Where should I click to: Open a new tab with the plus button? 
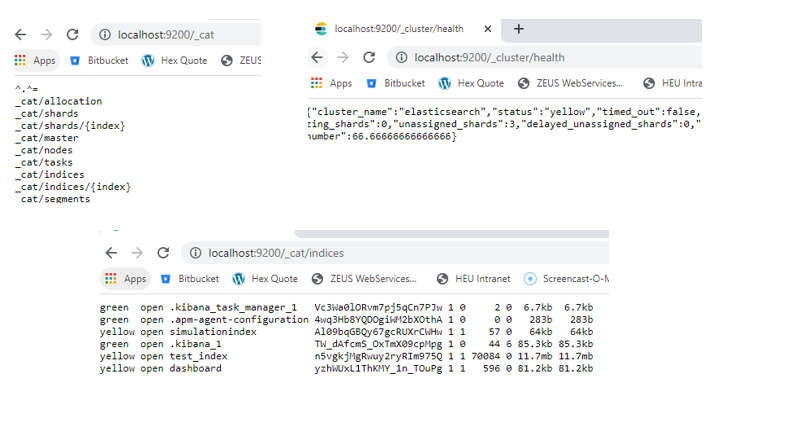click(519, 29)
